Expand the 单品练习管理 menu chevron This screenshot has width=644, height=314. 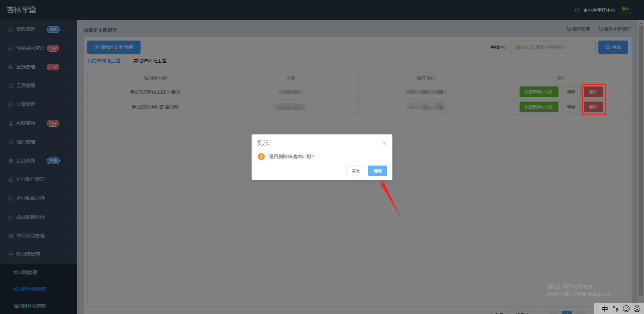coord(68,236)
